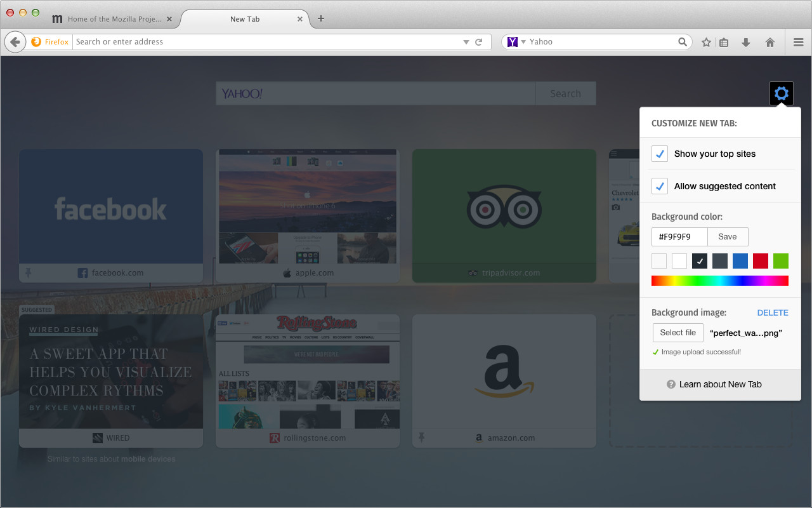
Task: Uncheck Allow suggested content
Action: pyautogui.click(x=660, y=186)
